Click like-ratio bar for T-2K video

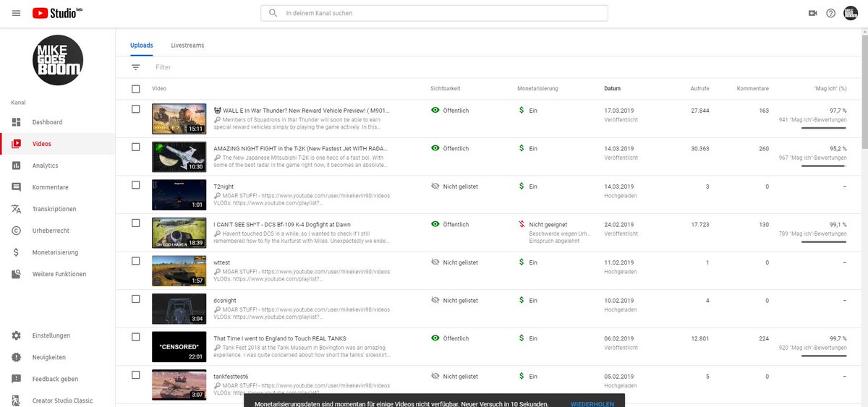tap(824, 165)
